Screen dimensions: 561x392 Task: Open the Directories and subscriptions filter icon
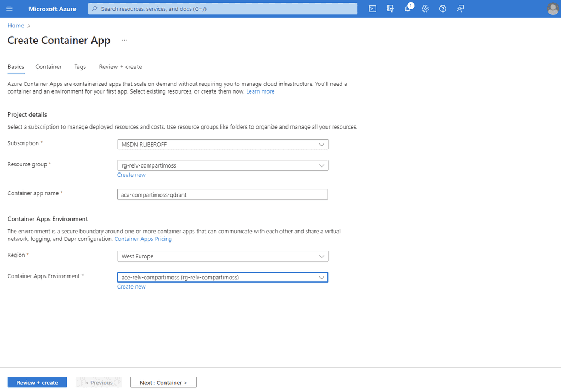click(x=390, y=9)
